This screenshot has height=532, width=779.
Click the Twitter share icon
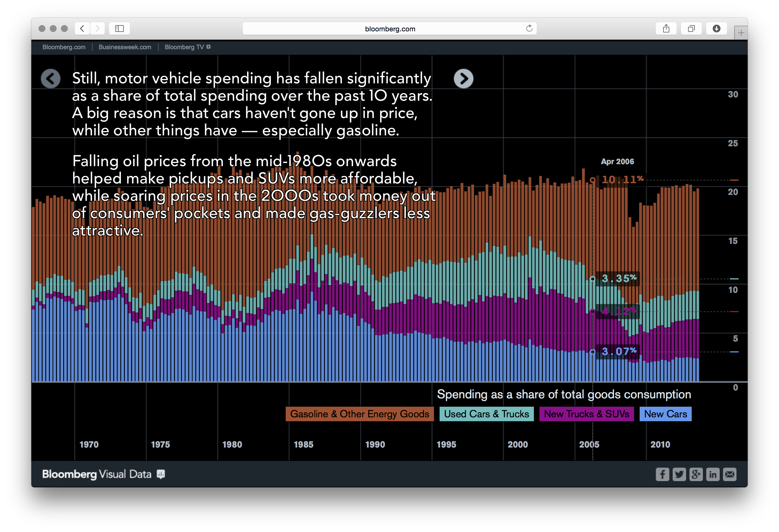(679, 474)
